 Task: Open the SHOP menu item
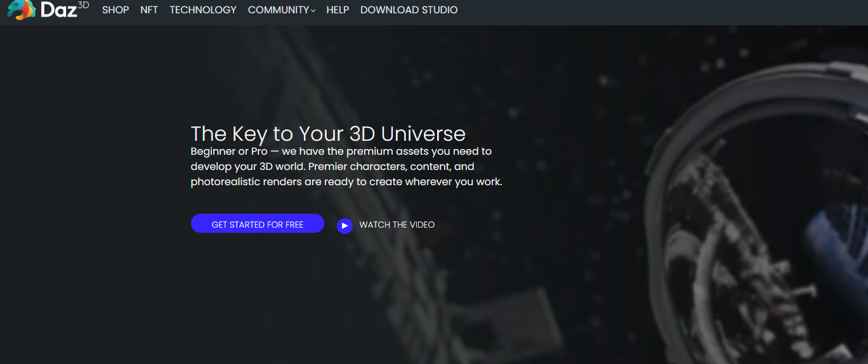pos(115,10)
